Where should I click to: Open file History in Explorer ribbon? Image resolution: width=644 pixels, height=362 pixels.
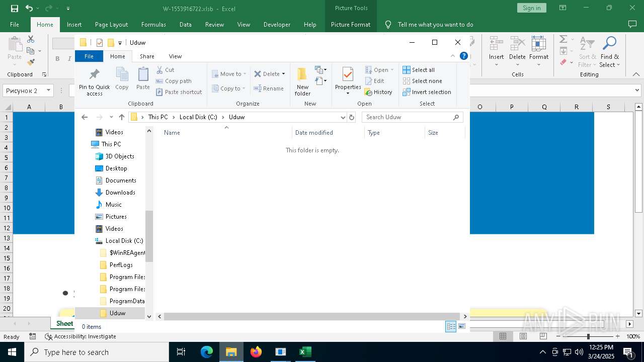point(378,92)
